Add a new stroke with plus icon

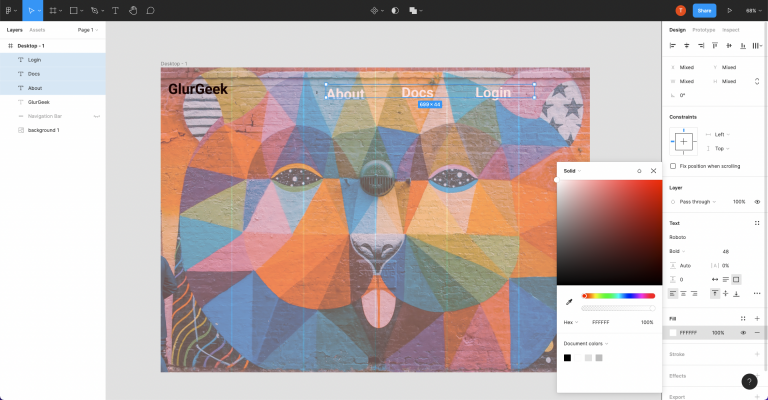click(756, 354)
